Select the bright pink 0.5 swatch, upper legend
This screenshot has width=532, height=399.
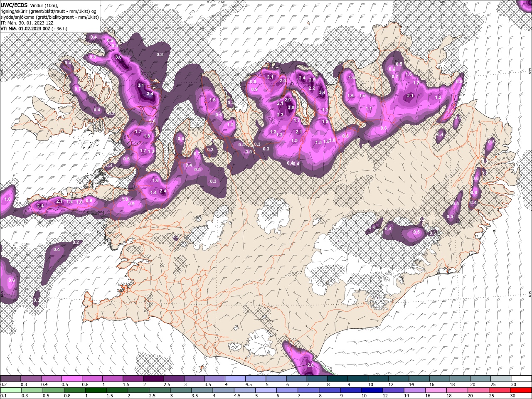72,379
